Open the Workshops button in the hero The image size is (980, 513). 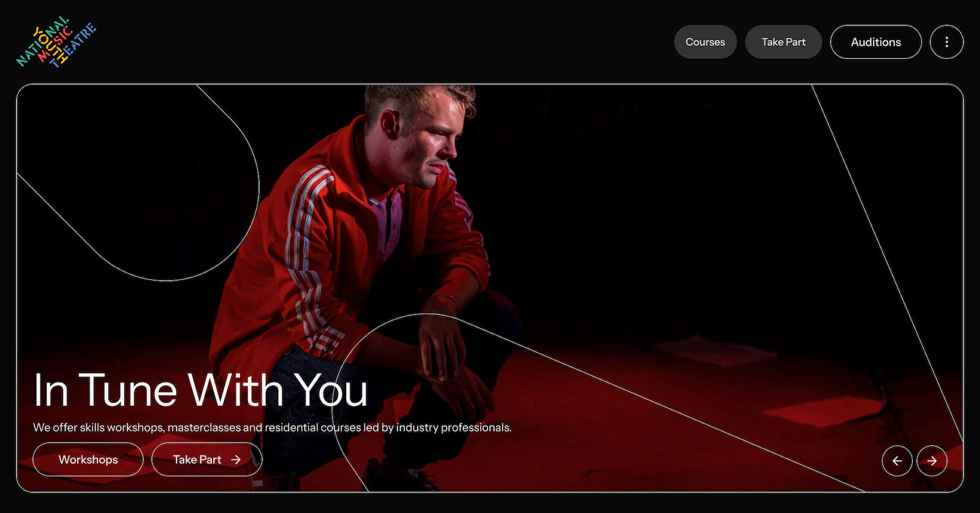click(88, 460)
